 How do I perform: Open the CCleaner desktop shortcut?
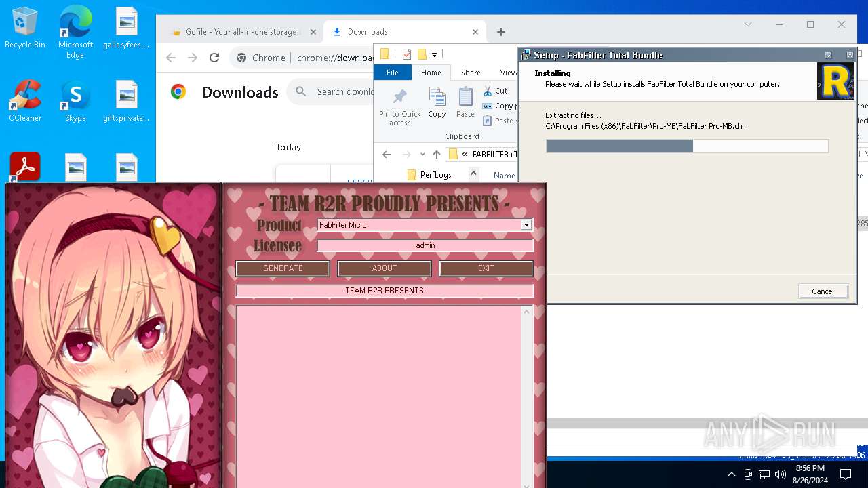(x=25, y=102)
